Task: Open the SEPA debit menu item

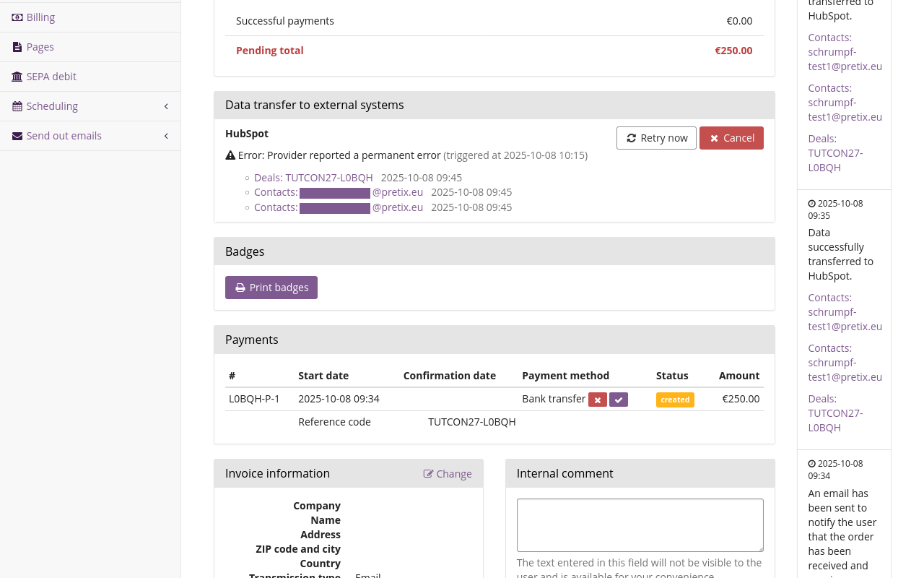Action: (x=51, y=77)
